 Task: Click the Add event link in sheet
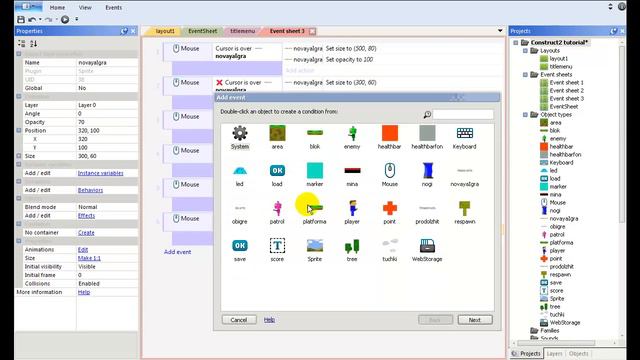178,252
